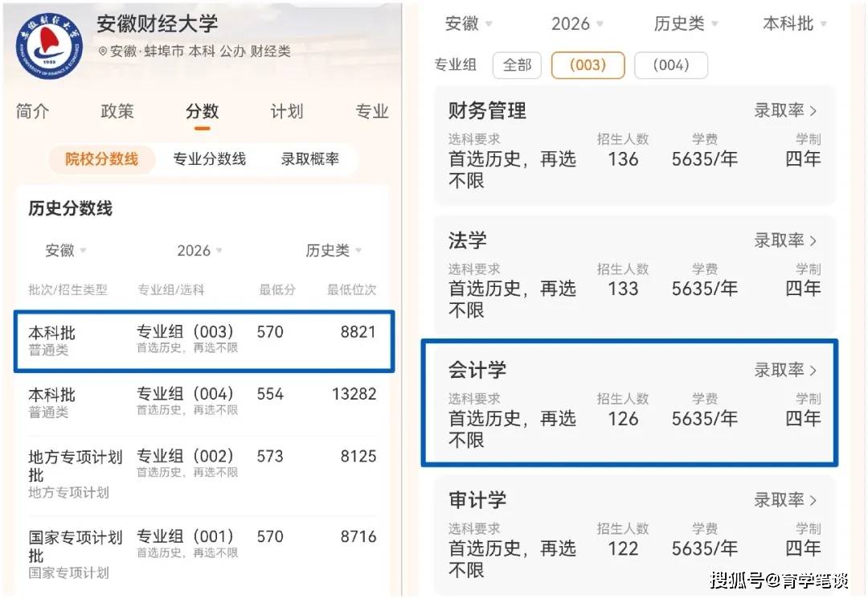Click enrollment count 133 for 法学
Image resolution: width=868 pixels, height=599 pixels.
pos(624,289)
